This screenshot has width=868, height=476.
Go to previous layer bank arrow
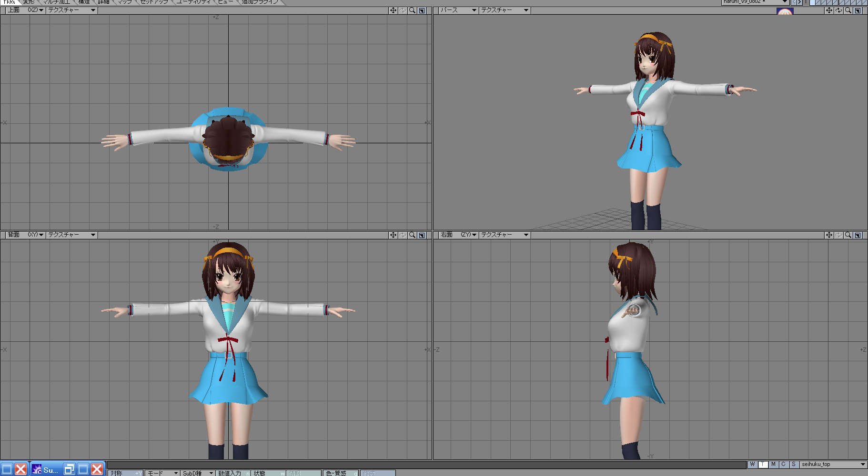tap(794, 2)
